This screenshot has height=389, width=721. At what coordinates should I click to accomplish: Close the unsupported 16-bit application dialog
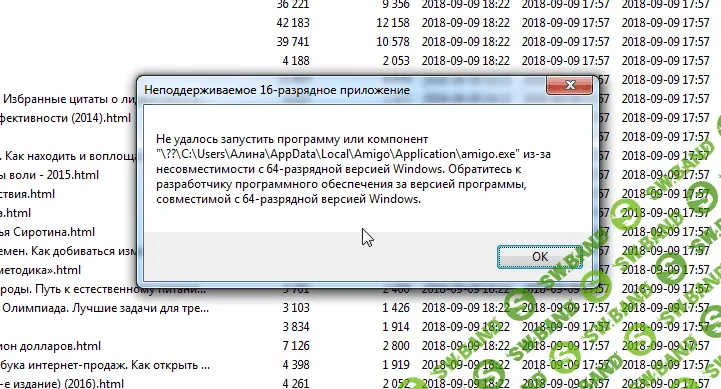(x=570, y=85)
